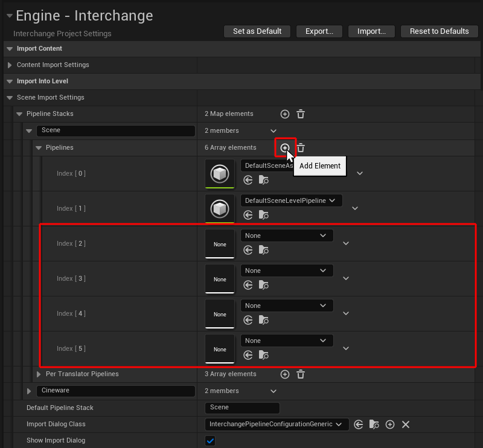Open the InterchangePipelineConfigurationGeneric class dropdown

pos(277,424)
